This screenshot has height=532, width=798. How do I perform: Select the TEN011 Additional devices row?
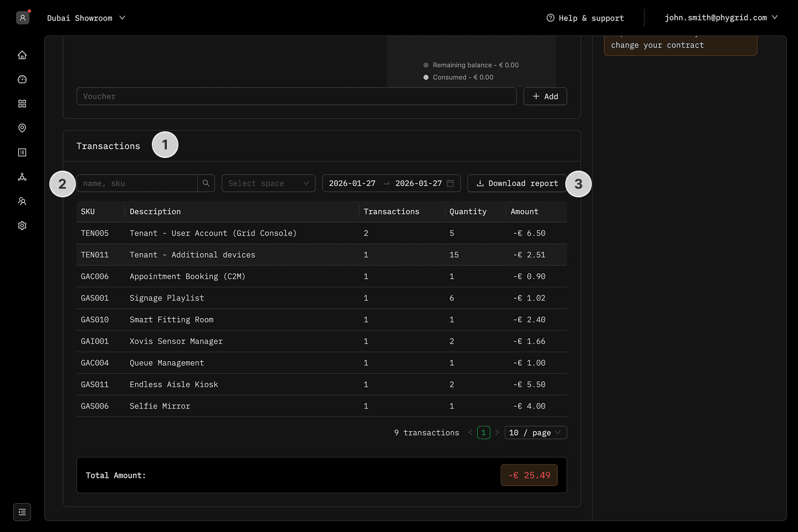tap(321, 255)
